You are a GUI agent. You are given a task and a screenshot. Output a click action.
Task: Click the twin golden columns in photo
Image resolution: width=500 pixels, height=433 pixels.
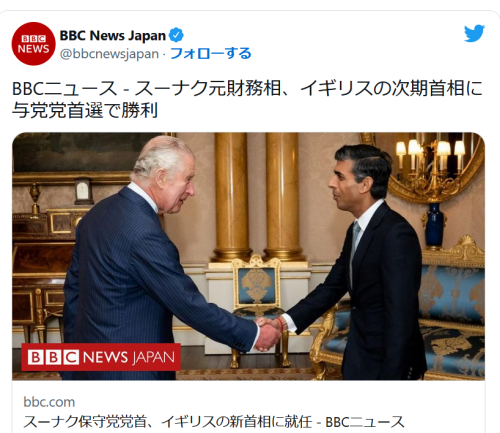(x=256, y=197)
